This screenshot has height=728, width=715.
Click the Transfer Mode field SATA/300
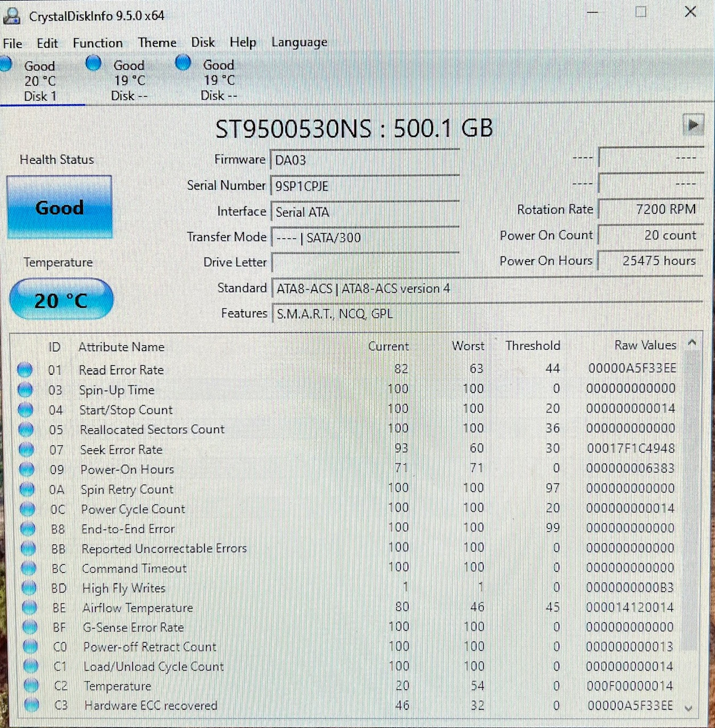click(x=365, y=237)
